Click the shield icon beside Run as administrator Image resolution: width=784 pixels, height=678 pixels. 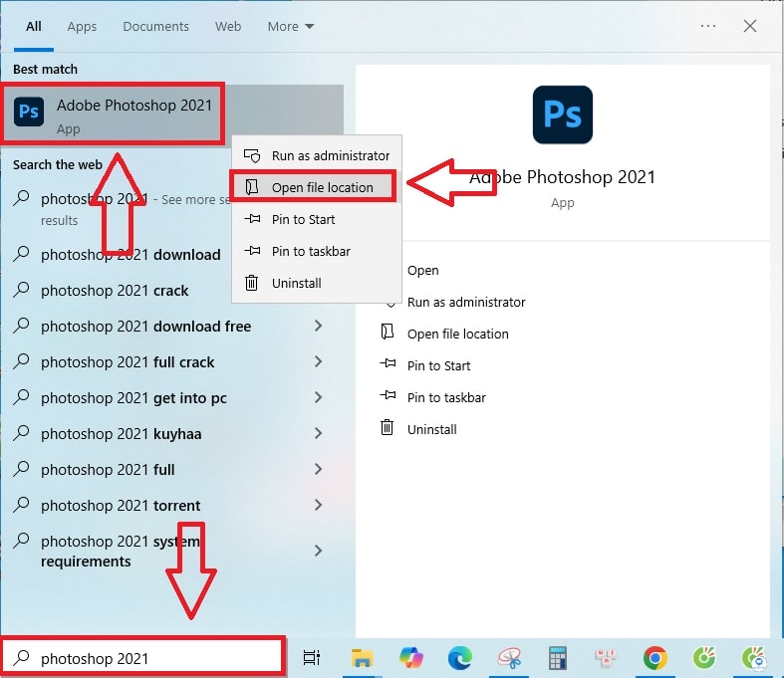(x=252, y=156)
